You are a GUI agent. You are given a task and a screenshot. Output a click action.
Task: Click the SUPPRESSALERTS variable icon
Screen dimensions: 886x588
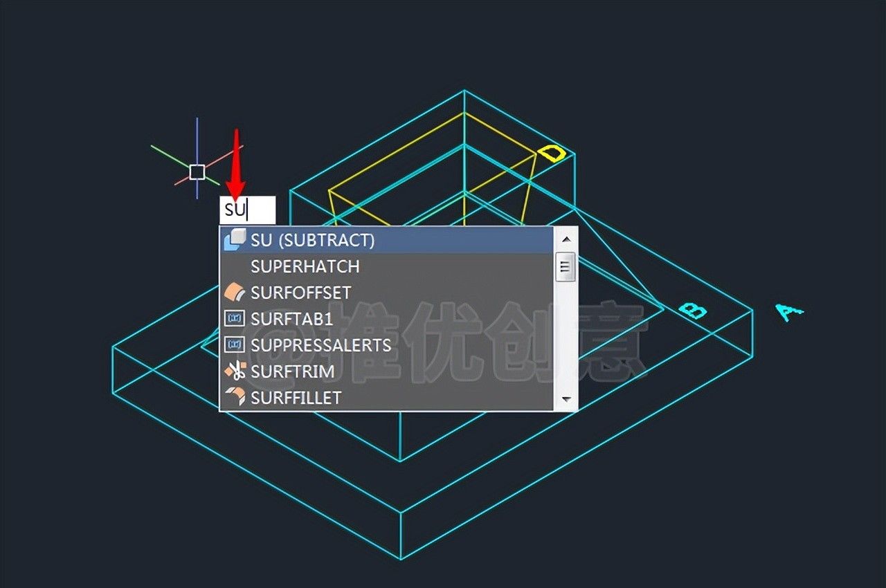235,344
